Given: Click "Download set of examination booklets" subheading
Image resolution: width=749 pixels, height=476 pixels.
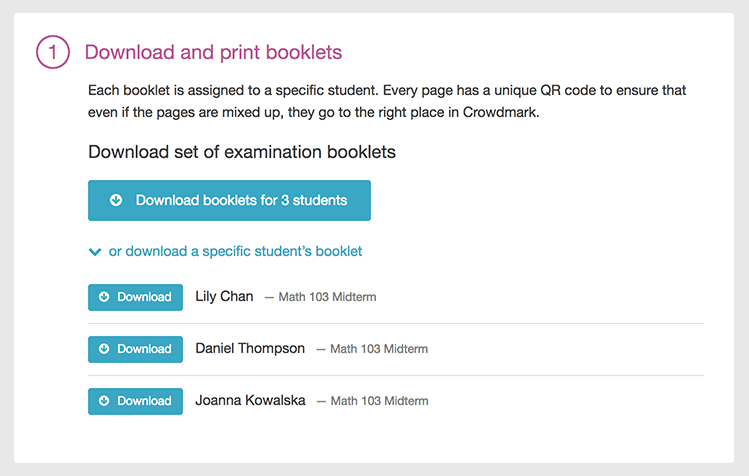Looking at the screenshot, I should [x=242, y=152].
